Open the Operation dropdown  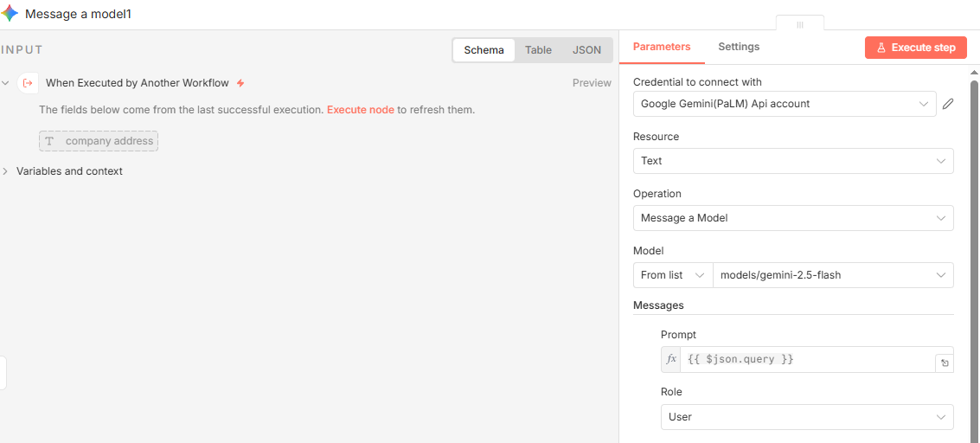pyautogui.click(x=792, y=218)
